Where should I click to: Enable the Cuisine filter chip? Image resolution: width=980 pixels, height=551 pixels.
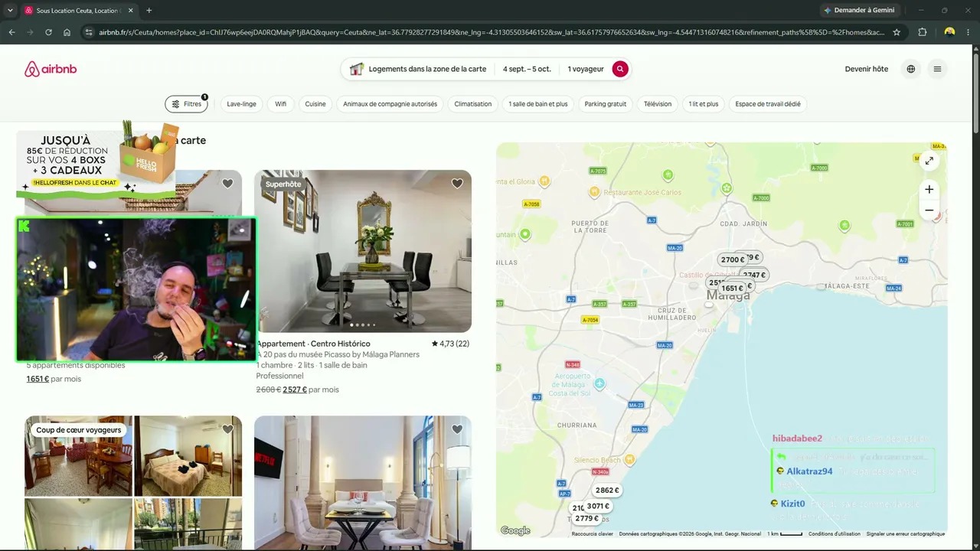coord(315,104)
